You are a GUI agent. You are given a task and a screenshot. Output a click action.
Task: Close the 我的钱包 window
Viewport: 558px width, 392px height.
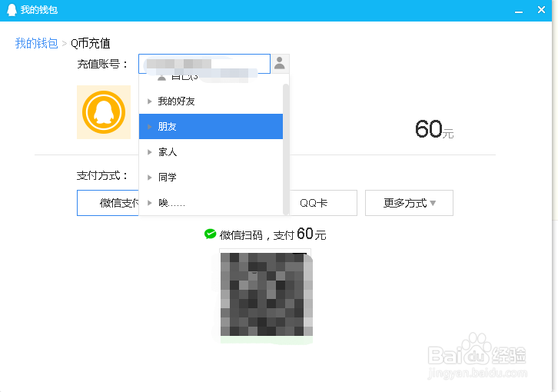(x=541, y=10)
